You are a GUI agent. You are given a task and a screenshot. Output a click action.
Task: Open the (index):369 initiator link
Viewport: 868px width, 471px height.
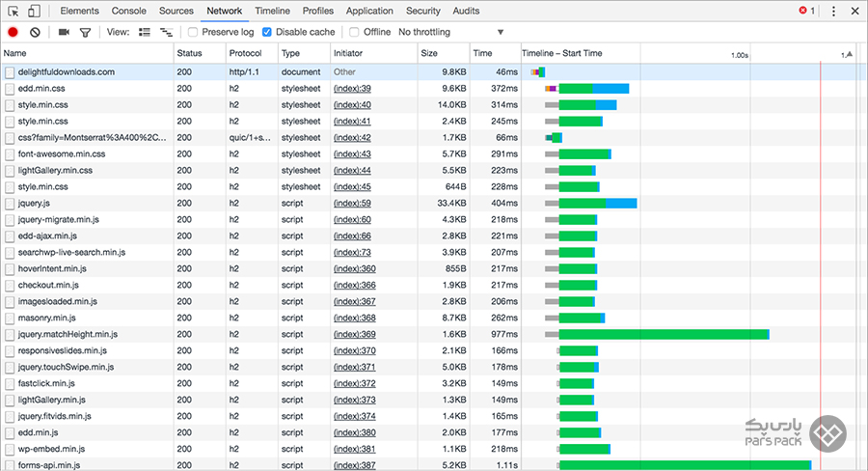click(x=354, y=334)
